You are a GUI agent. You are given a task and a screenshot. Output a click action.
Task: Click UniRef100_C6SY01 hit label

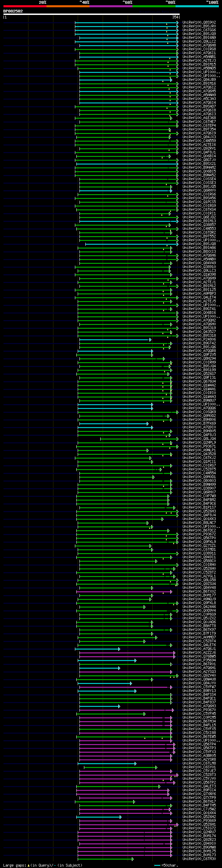click(x=199, y=767)
